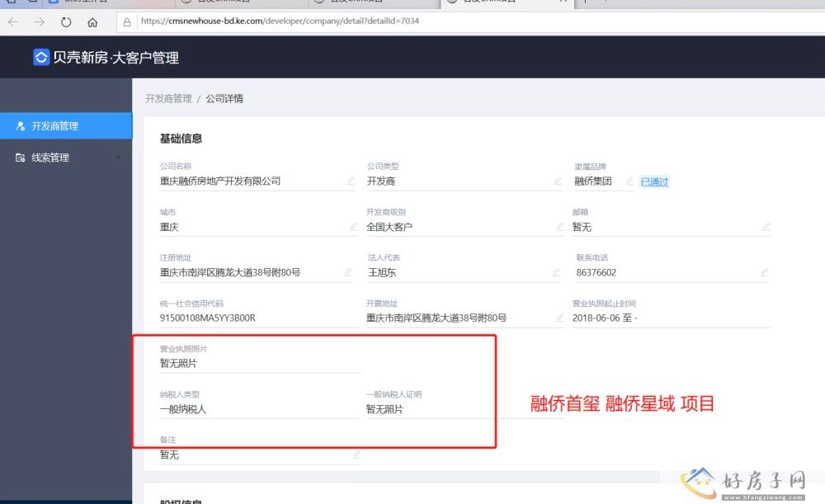Click the 开发商 company type value
The height and width of the screenshot is (504, 825).
pyautogui.click(x=381, y=181)
